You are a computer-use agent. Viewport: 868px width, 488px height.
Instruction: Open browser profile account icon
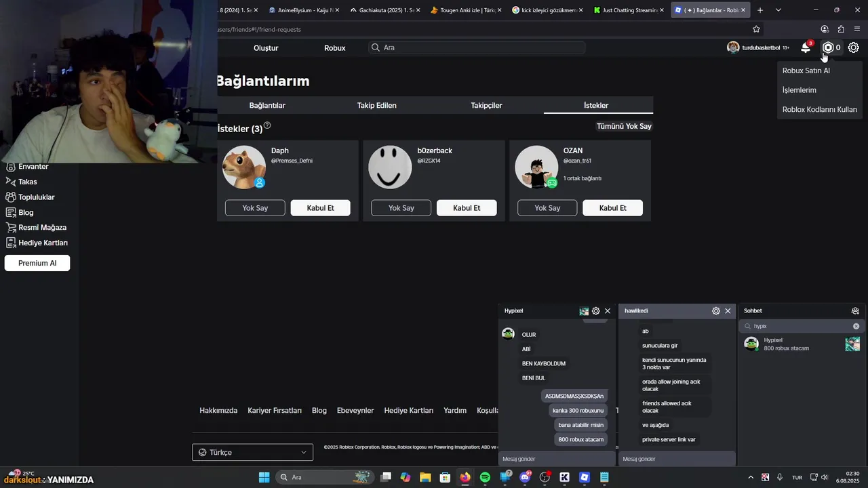[825, 29]
